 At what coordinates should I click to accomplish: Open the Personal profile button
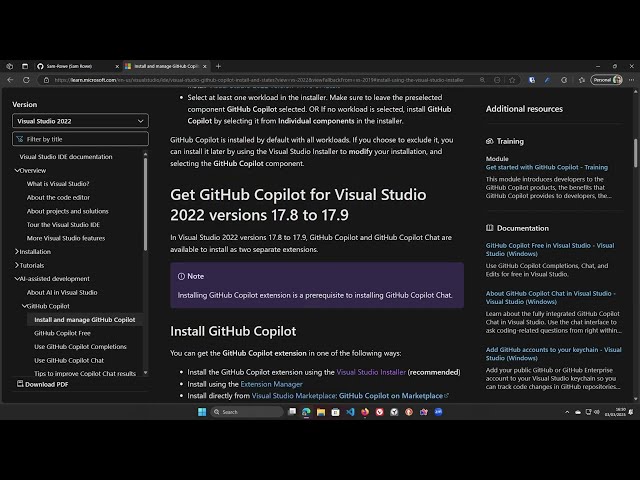coord(607,80)
